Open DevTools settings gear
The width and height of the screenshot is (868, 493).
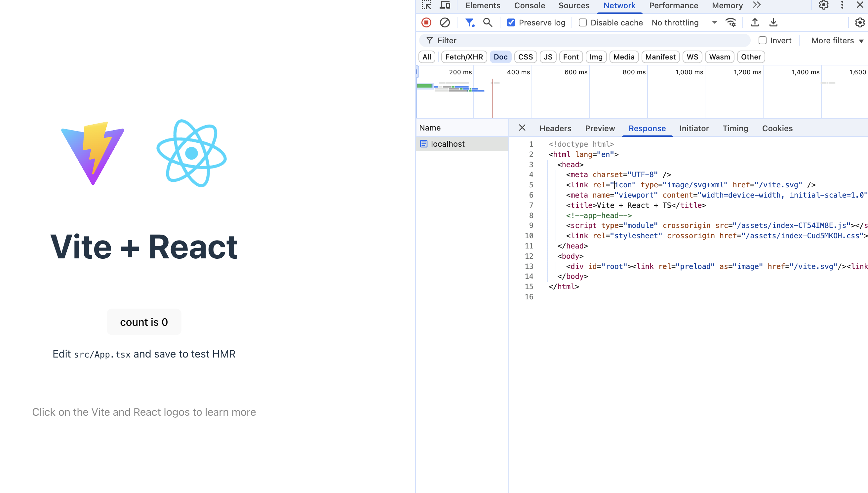tap(823, 5)
